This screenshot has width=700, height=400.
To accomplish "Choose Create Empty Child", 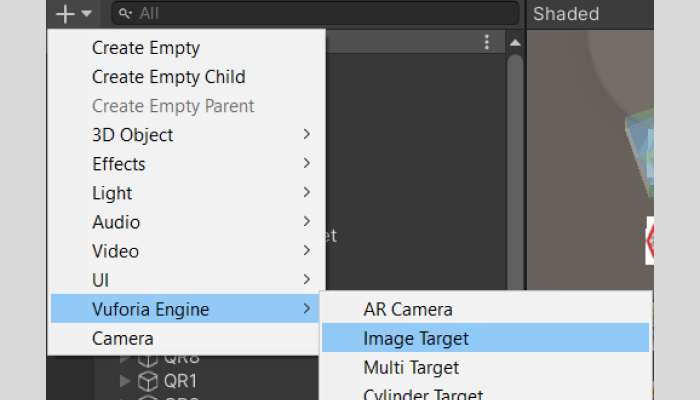I will tap(168, 77).
